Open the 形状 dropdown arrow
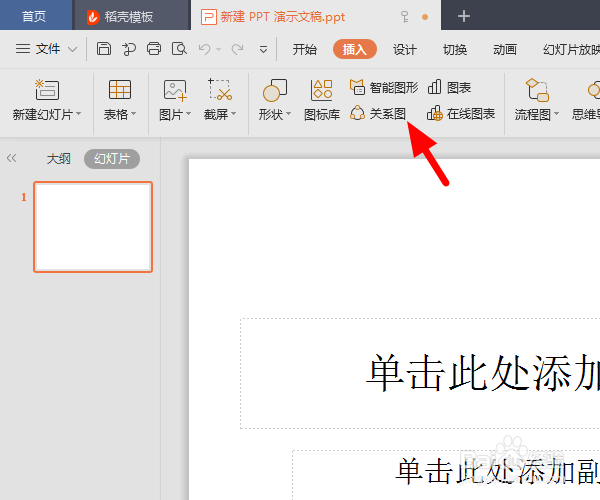This screenshot has height=500, width=600. (289, 114)
